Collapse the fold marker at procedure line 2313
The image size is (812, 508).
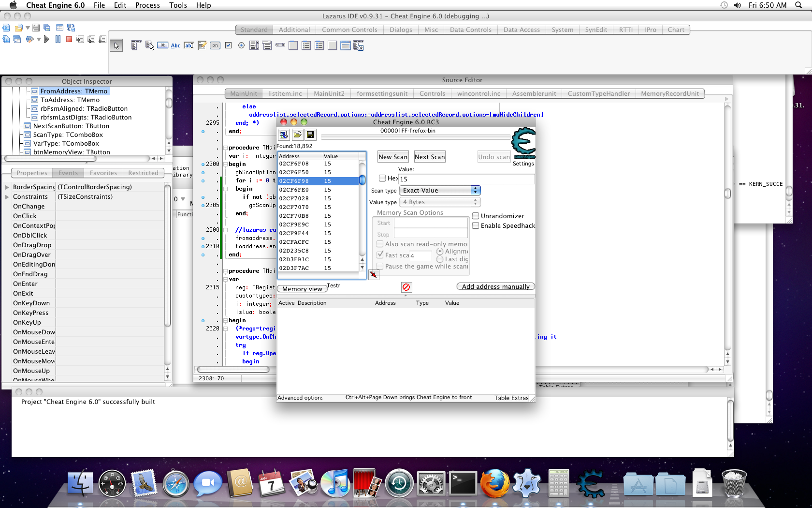225,271
